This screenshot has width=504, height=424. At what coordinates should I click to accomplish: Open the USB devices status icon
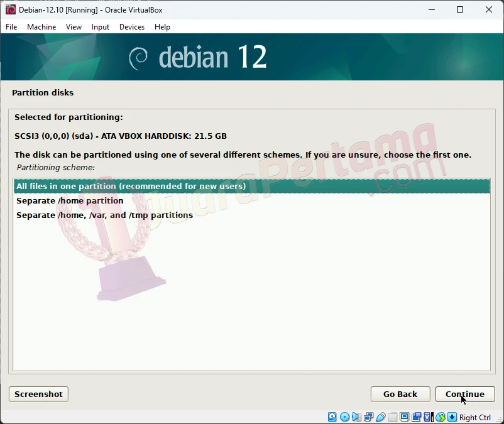pyautogui.click(x=380, y=417)
